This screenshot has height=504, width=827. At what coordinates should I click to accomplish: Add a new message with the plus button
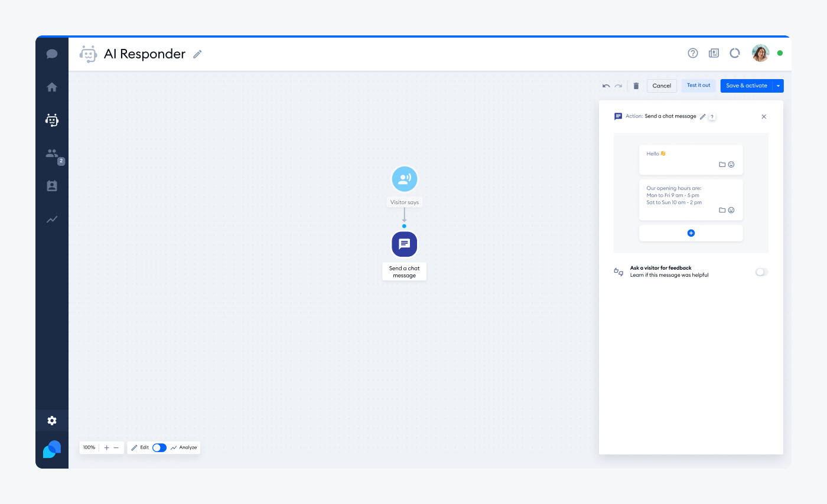(691, 233)
